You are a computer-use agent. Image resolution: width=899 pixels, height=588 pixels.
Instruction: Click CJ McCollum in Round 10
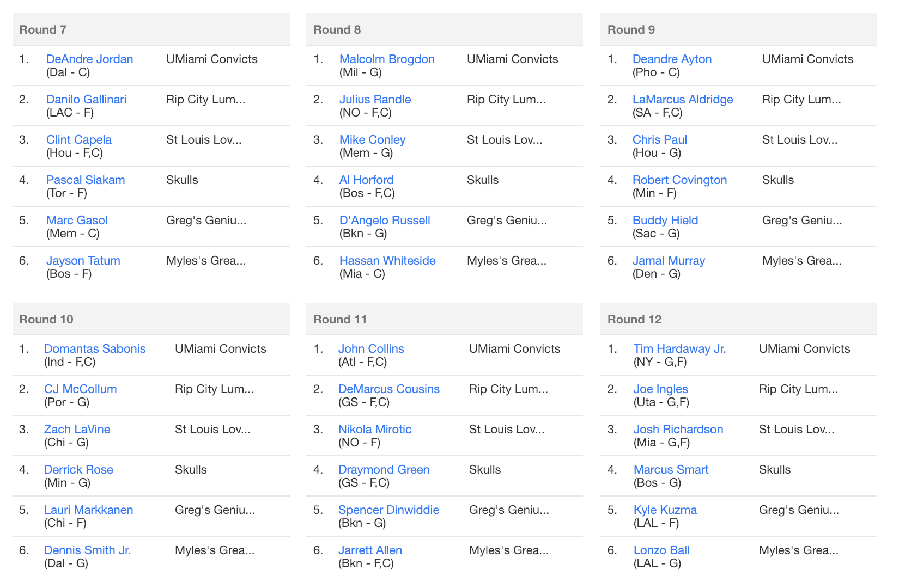pos(80,389)
